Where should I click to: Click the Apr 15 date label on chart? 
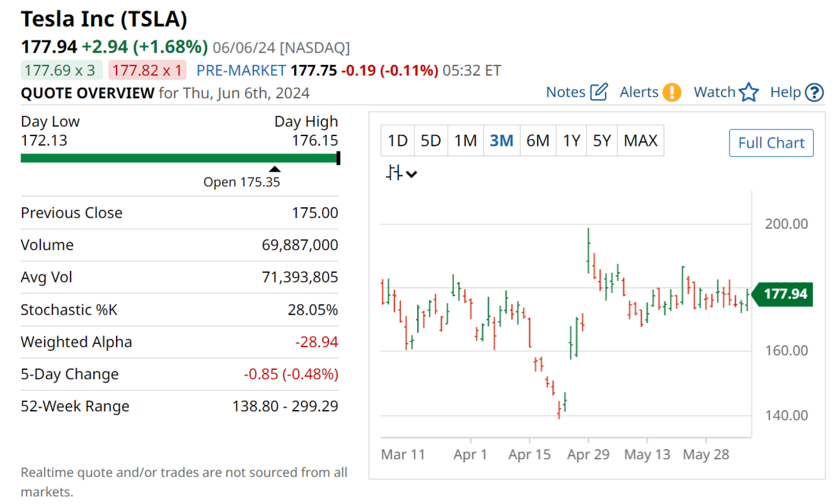coord(529,454)
